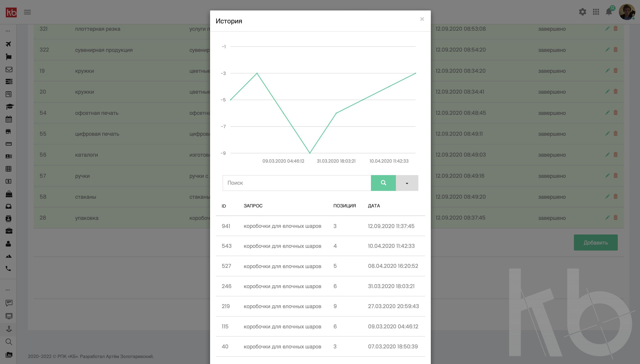Select history row with ID 527
The image size is (640, 364).
[x=320, y=266]
